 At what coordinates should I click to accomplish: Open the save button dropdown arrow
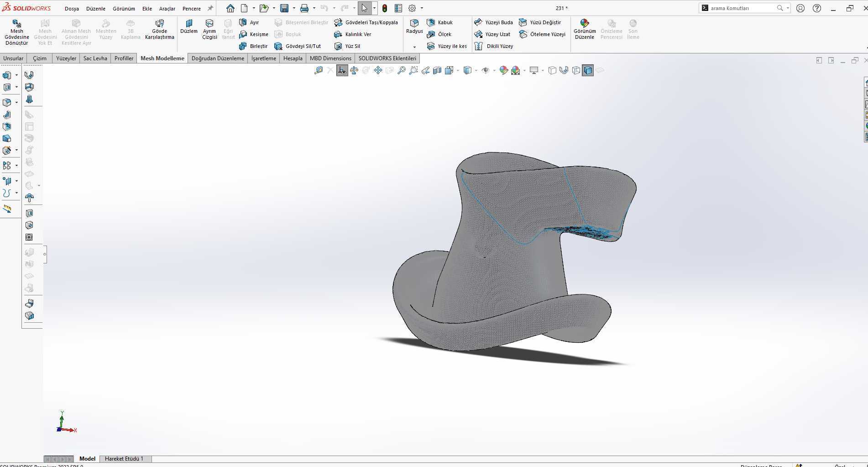tap(293, 8)
